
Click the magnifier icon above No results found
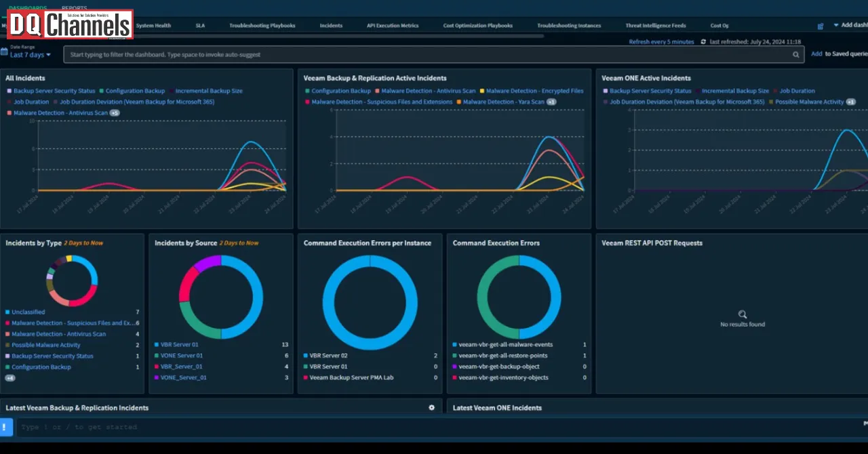point(743,314)
